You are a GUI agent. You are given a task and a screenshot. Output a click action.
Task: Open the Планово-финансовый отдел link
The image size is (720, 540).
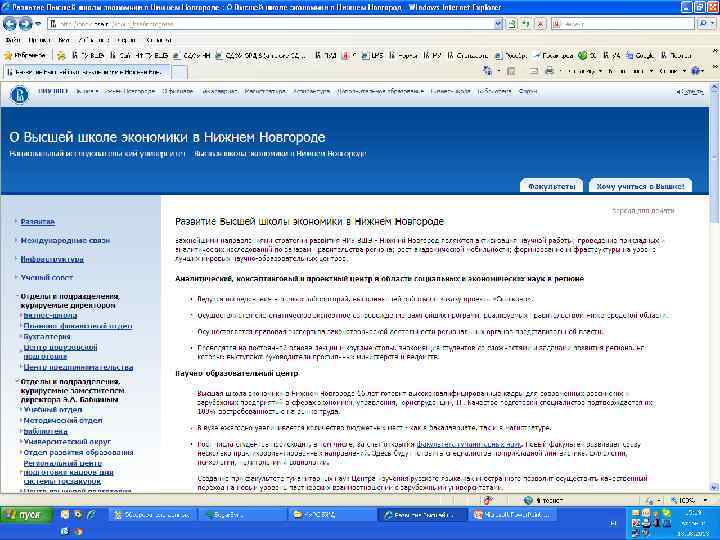(x=78, y=326)
